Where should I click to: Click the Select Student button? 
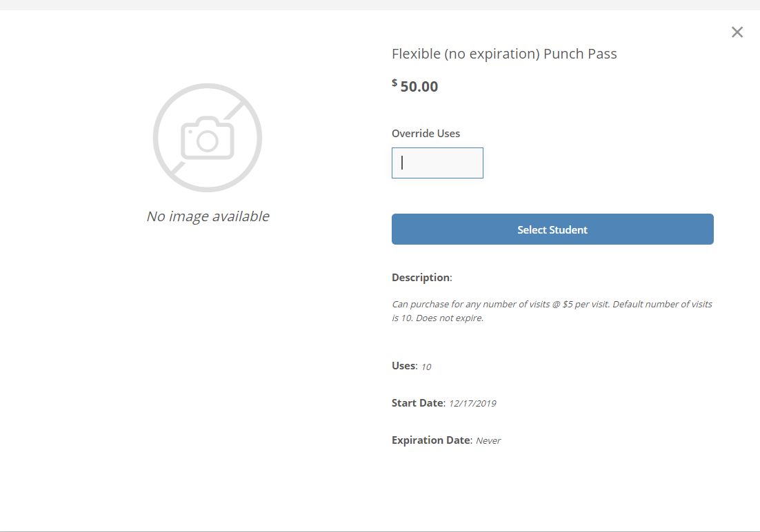[x=552, y=229]
